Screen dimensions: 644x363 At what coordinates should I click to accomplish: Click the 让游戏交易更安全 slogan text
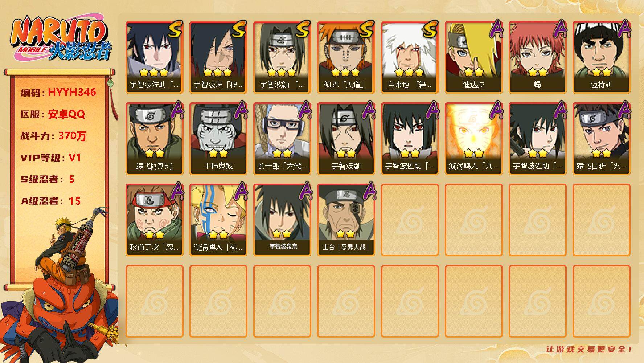pyautogui.click(x=589, y=349)
